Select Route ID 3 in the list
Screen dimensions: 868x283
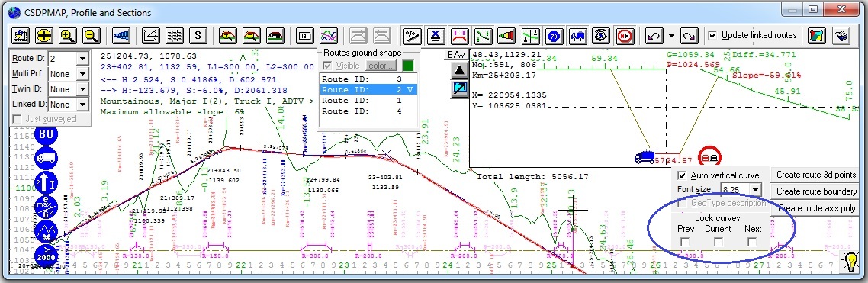tap(368, 79)
